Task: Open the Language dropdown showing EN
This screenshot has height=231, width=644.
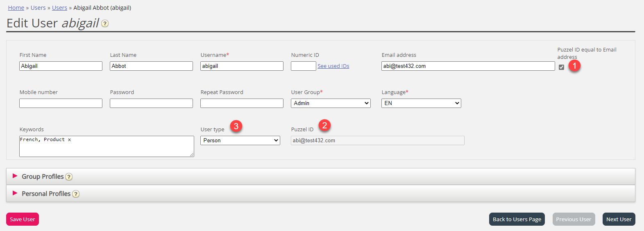Action: pos(421,103)
